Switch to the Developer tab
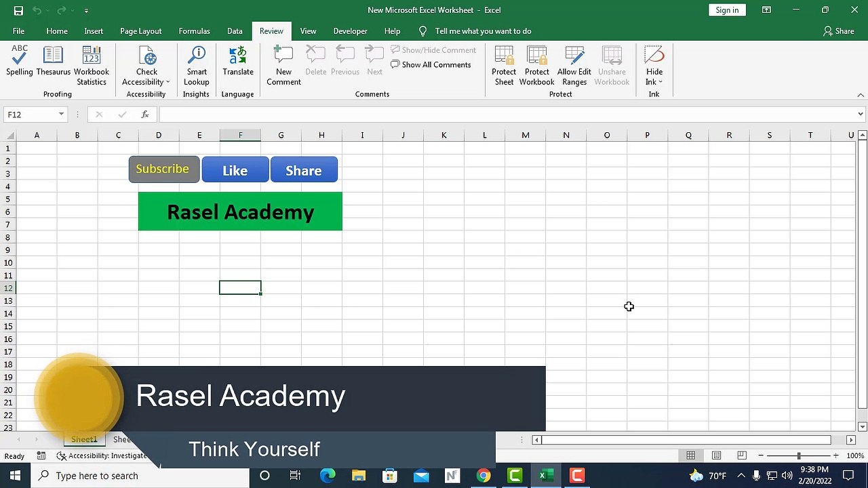Viewport: 868px width, 488px height. [350, 31]
